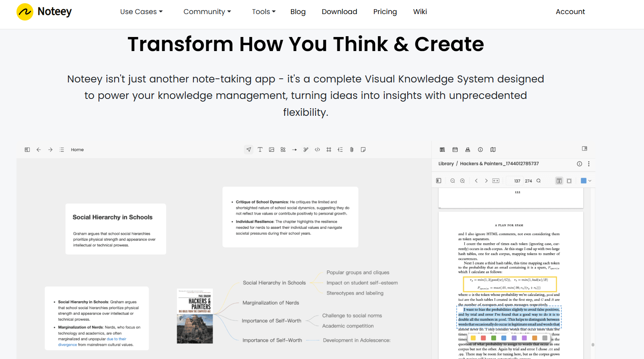This screenshot has width=644, height=359.
Task: Open the calendar icon in right panel
Action: pyautogui.click(x=455, y=150)
